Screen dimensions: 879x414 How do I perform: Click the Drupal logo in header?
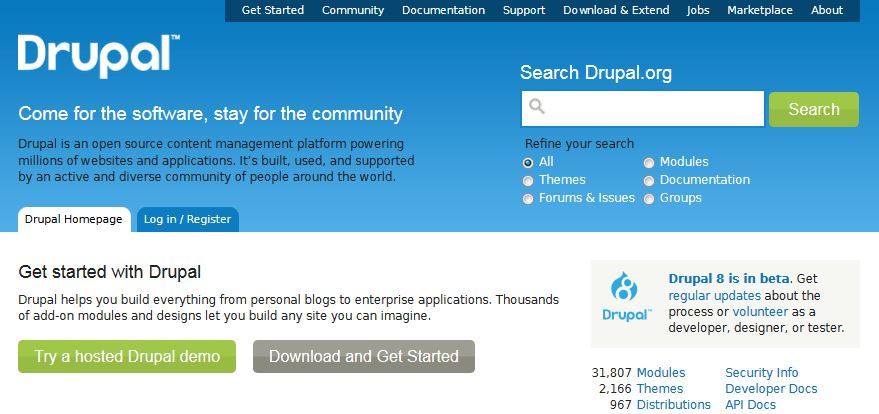(98, 55)
